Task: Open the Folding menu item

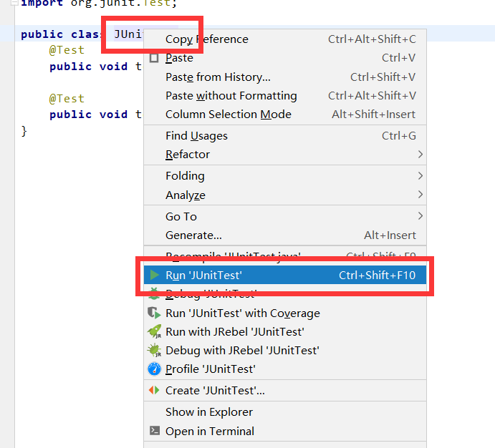Action: [285, 176]
